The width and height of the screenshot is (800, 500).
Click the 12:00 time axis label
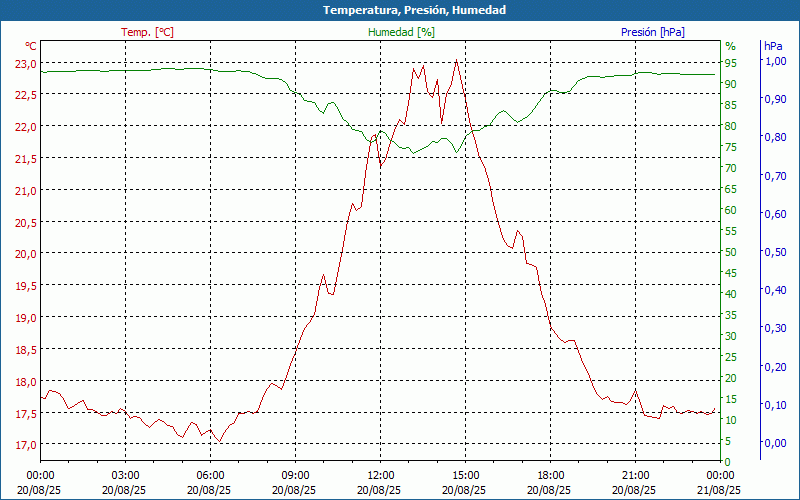coord(380,476)
